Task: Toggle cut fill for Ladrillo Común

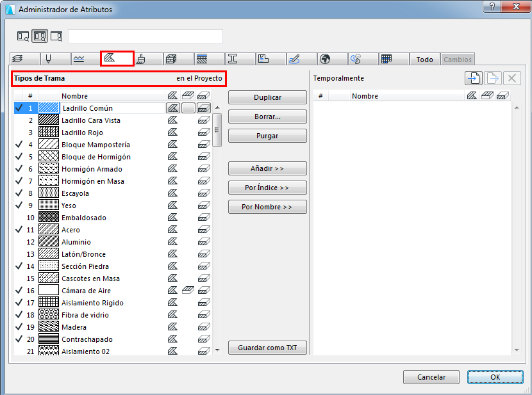Action: [x=204, y=108]
